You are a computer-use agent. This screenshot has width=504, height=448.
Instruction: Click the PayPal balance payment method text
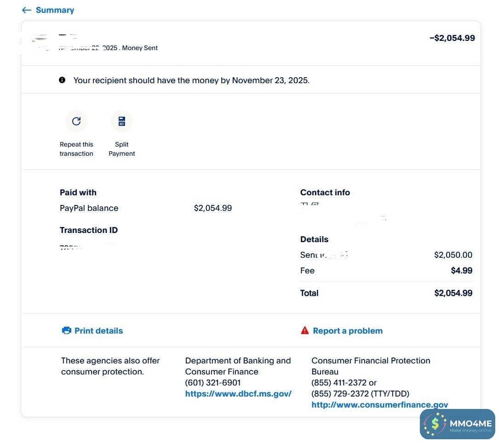pos(89,208)
